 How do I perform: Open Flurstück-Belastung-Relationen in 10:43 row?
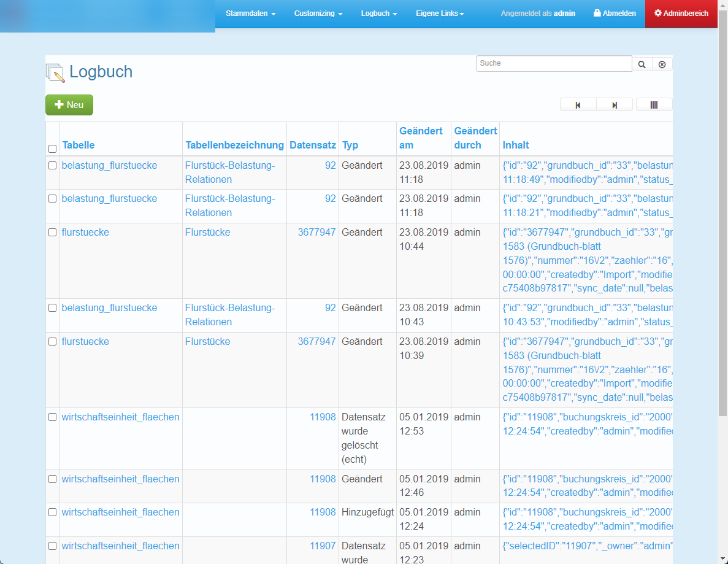(230, 314)
